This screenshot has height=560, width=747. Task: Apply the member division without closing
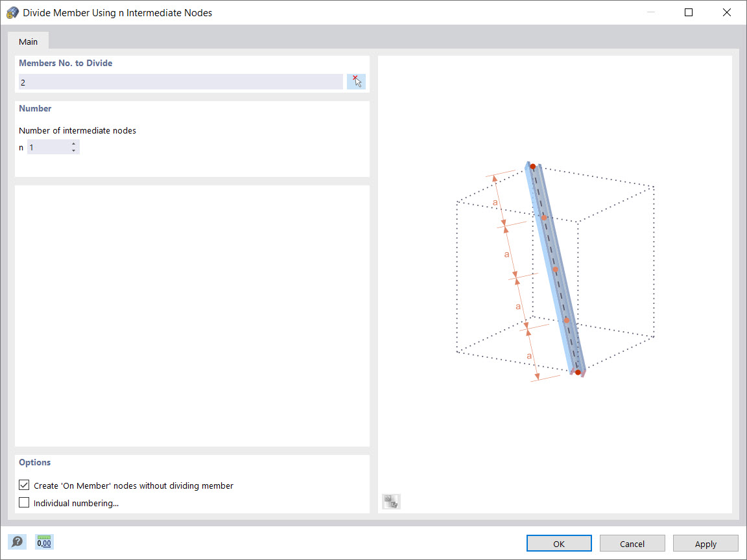(x=705, y=543)
